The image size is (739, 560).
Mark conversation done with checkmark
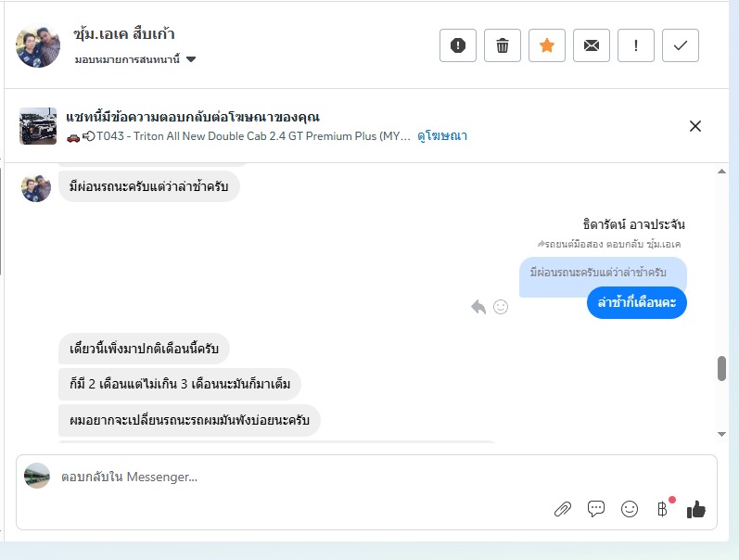pyautogui.click(x=681, y=45)
